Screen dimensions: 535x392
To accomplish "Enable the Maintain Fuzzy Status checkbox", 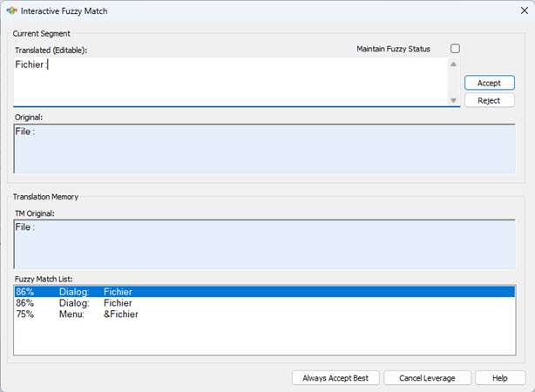I will click(x=455, y=49).
